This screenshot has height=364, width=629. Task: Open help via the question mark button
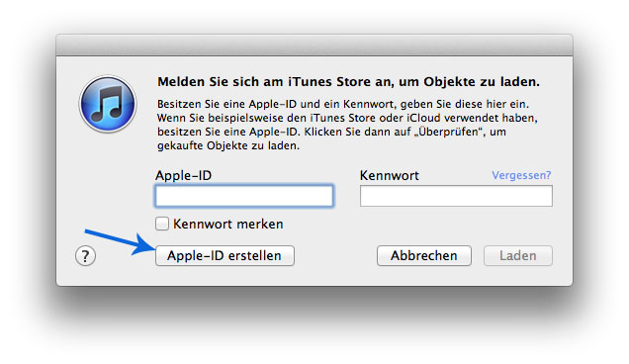click(85, 255)
